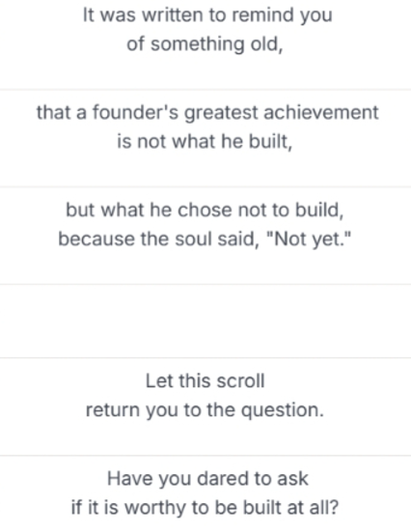Viewport: 411px width, 532px height.
Task: Select "if it is worthy to be built at all?"
Action: click(x=205, y=508)
